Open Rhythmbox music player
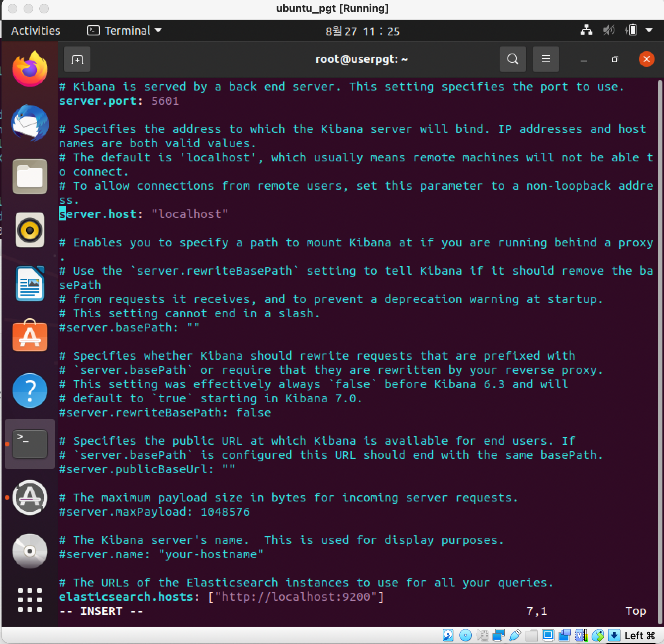Viewport: 664px width, 644px height. (30, 230)
